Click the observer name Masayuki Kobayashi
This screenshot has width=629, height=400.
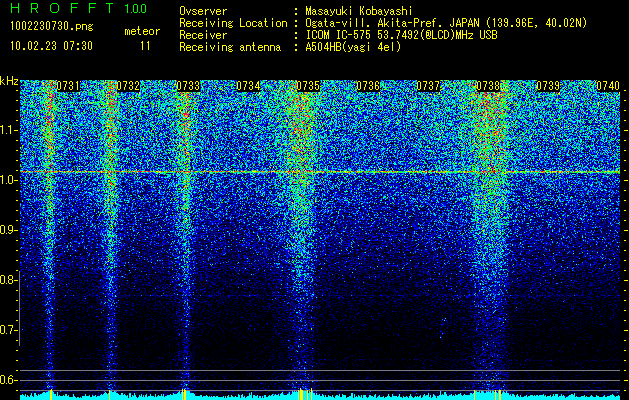point(359,11)
